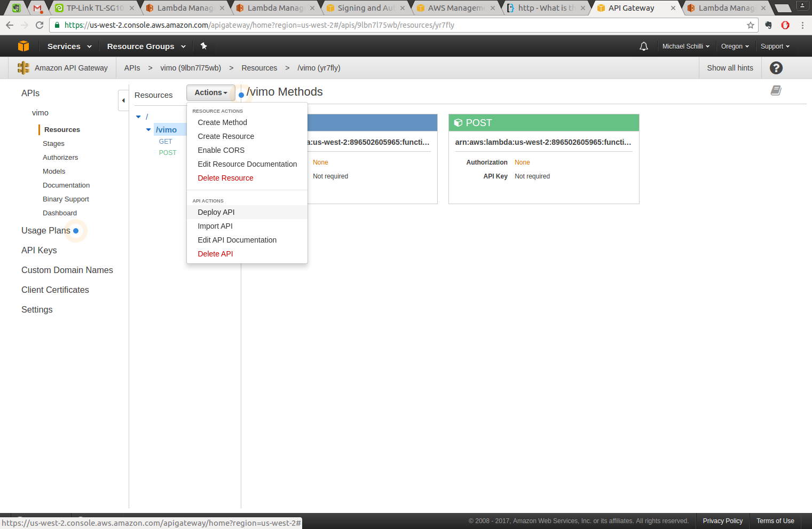Image resolution: width=812 pixels, height=529 pixels.
Task: Choose Delete Resource in the menu
Action: coord(225,178)
